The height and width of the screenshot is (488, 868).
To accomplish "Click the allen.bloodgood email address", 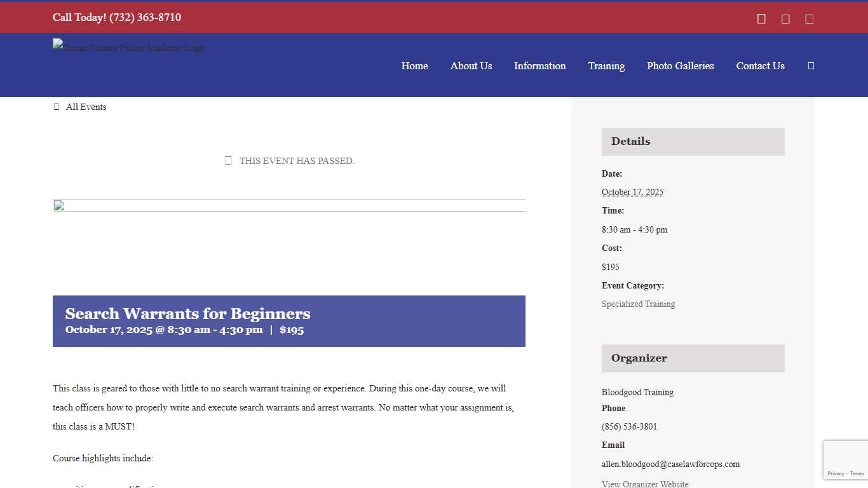I will [670, 464].
